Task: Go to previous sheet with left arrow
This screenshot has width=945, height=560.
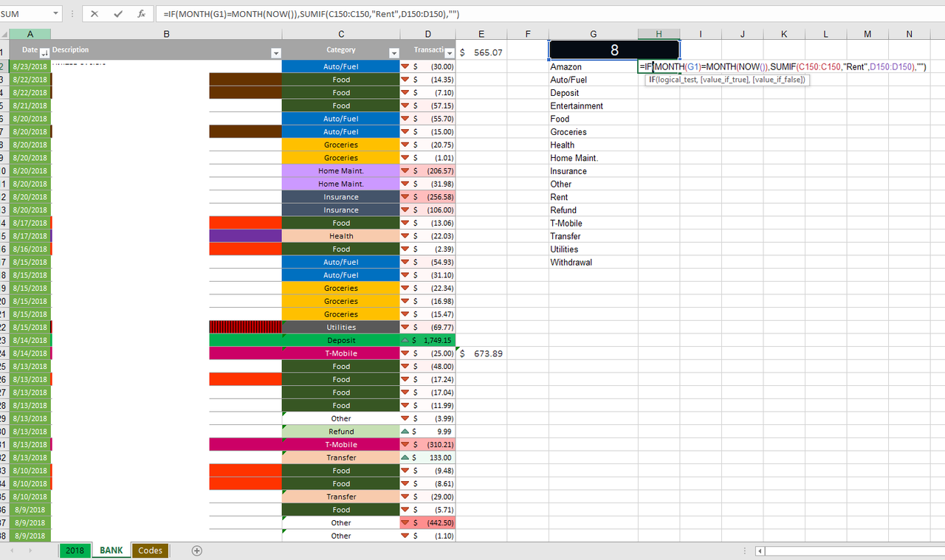Action: coord(12,550)
